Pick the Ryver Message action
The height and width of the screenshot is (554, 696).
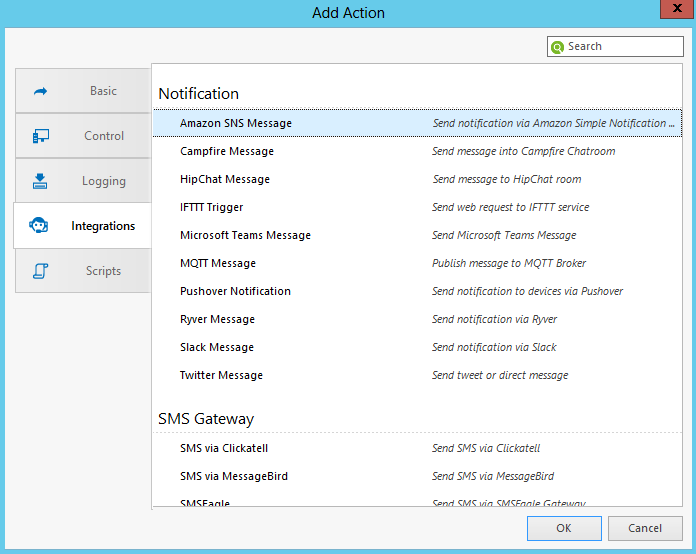click(417, 319)
